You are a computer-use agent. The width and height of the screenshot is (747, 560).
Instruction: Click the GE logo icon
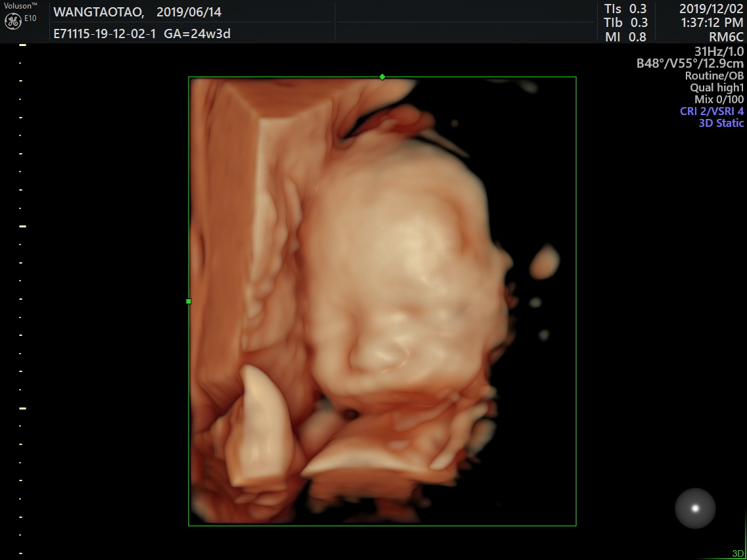pos(13,22)
